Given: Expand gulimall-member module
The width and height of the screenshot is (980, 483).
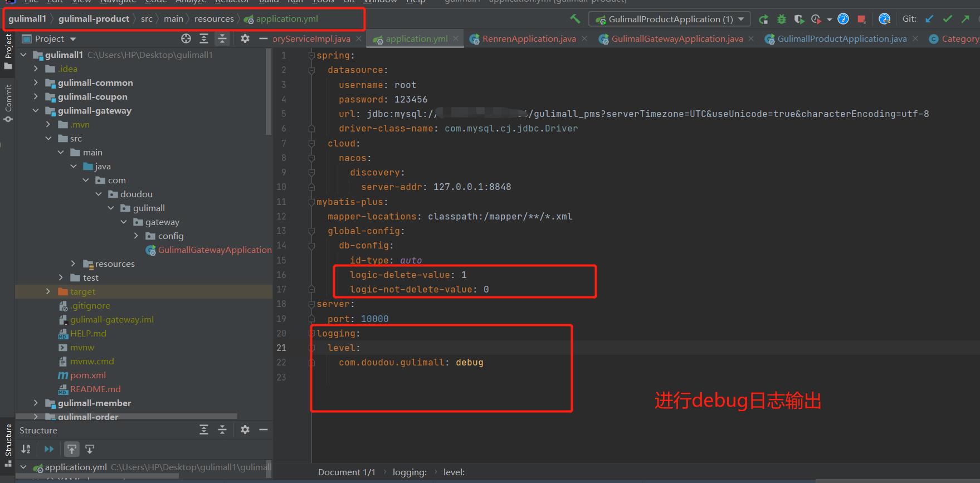Looking at the screenshot, I should point(36,403).
